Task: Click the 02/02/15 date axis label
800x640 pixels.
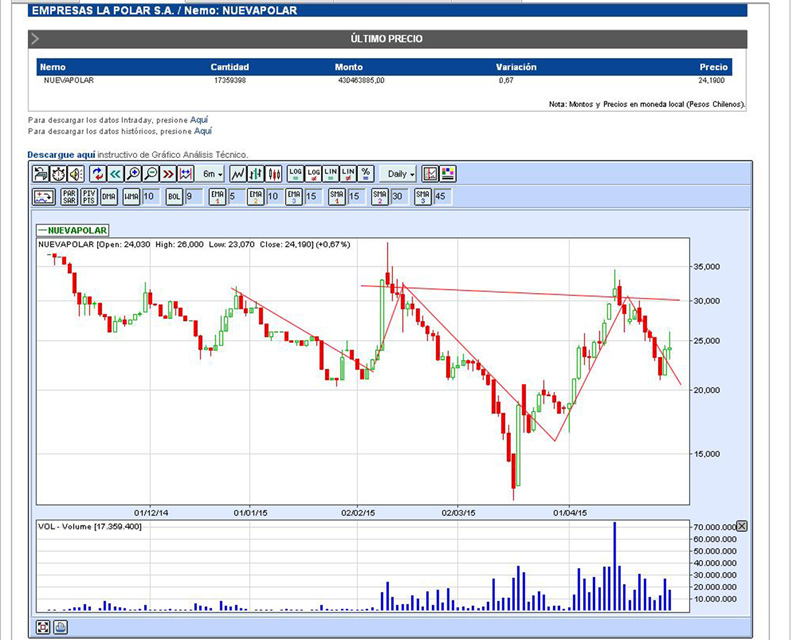Action: [x=358, y=513]
